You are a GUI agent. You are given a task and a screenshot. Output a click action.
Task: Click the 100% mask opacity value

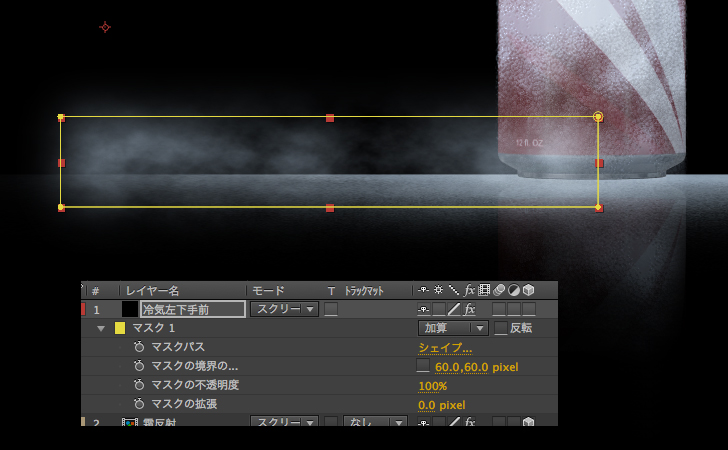pos(432,386)
